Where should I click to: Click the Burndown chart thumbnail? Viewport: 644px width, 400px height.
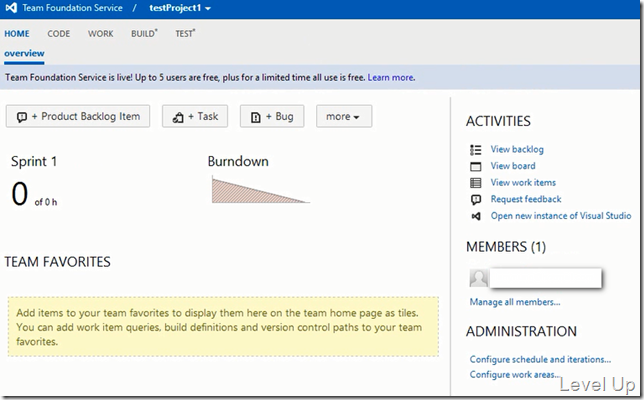click(x=261, y=189)
